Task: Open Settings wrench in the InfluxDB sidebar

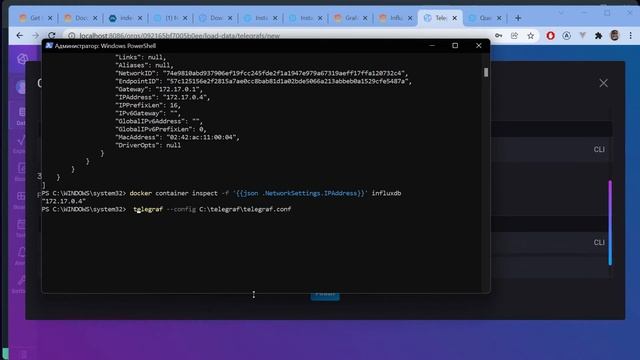Action: [x=21, y=283]
